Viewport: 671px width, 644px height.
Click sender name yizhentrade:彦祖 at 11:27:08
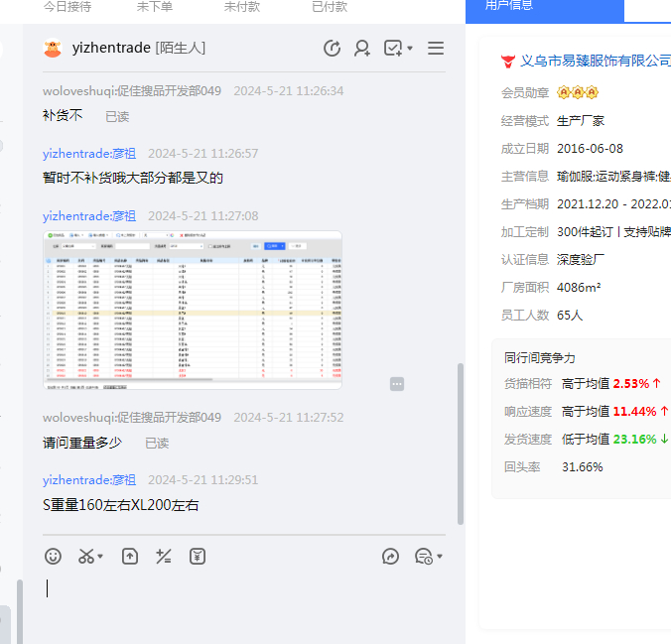point(89,215)
